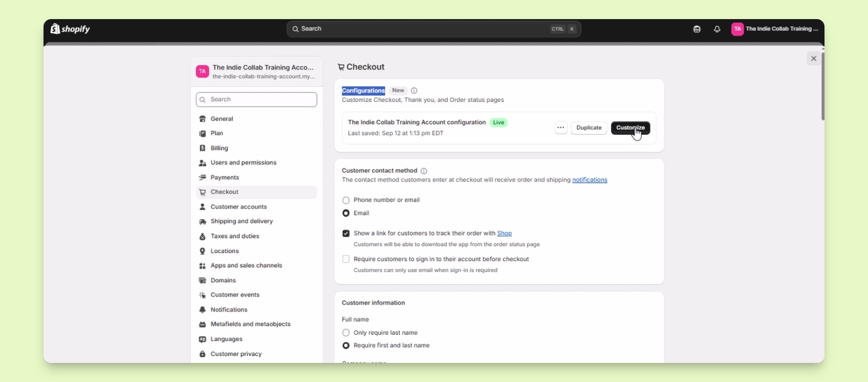Click the Checkout cart icon in sidebar

pyautogui.click(x=202, y=193)
